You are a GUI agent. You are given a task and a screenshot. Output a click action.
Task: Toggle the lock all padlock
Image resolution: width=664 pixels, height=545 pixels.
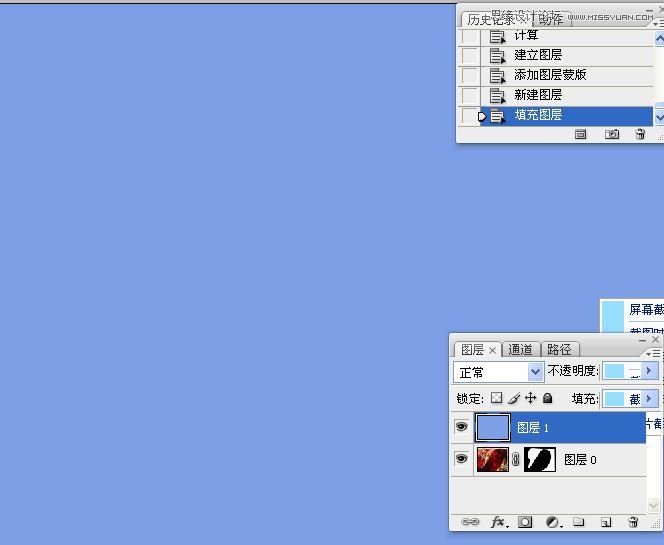548,398
